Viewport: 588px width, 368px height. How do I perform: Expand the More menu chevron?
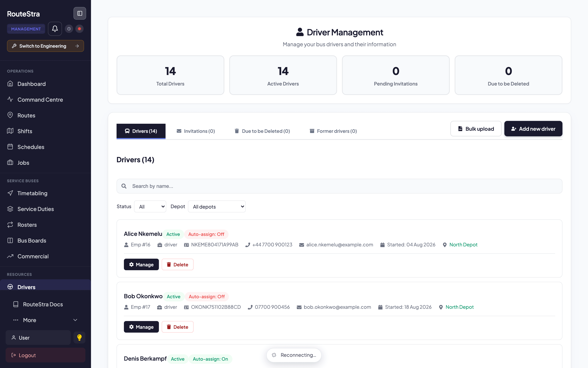75,320
